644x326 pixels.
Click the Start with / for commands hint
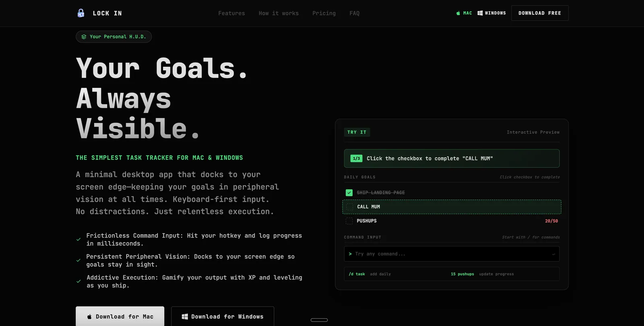(x=531, y=237)
